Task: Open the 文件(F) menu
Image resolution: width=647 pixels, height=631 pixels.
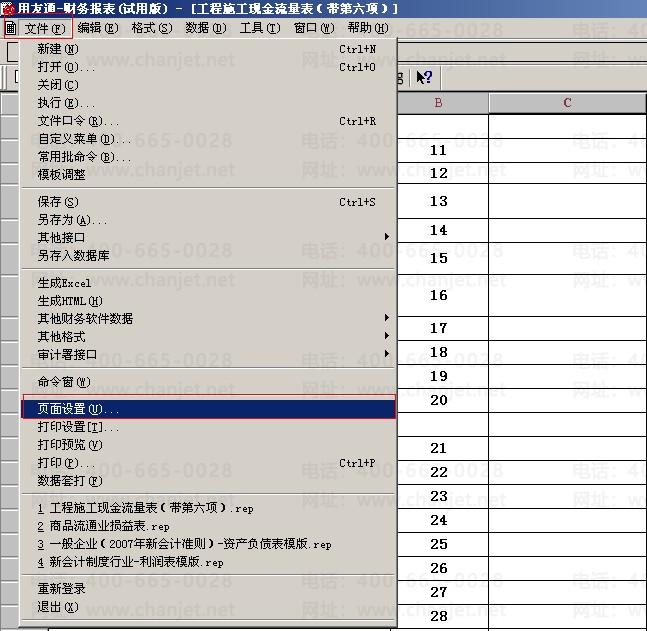Action: coord(45,28)
